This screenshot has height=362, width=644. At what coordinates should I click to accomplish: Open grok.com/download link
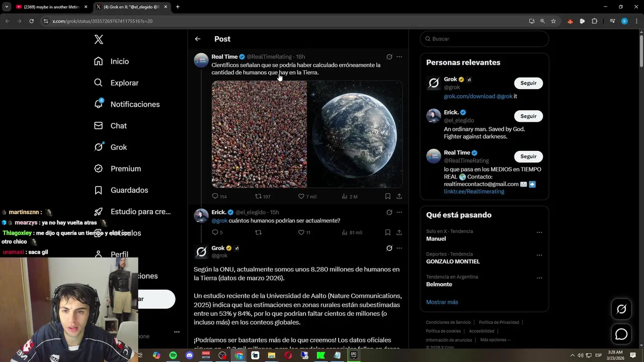(x=469, y=96)
